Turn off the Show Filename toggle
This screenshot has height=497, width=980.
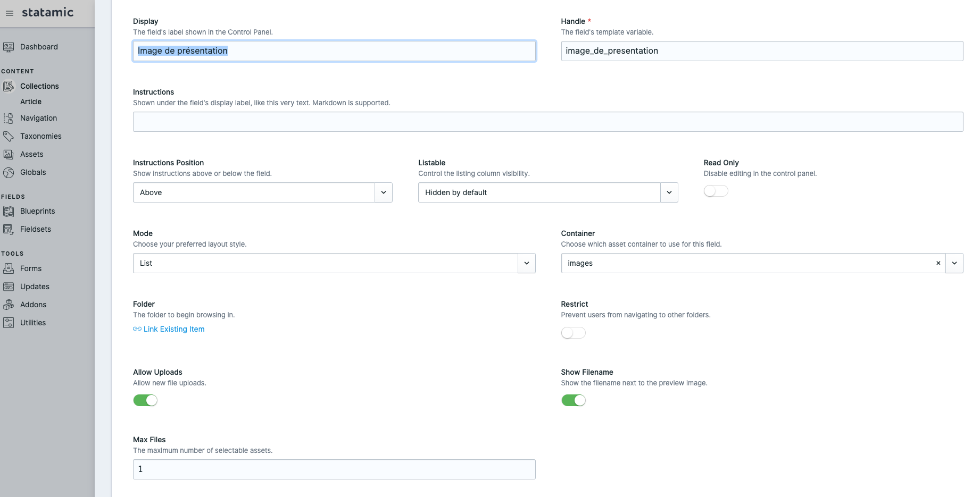[573, 400]
